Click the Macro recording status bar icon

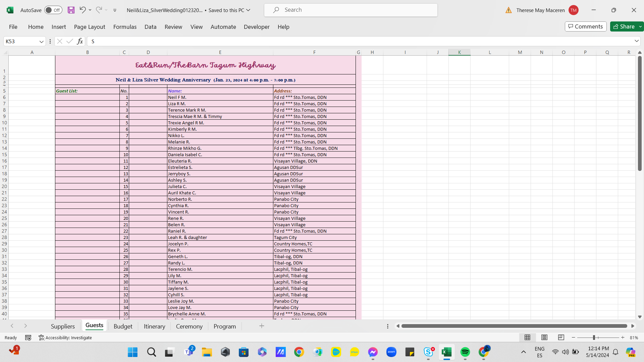tap(28, 338)
